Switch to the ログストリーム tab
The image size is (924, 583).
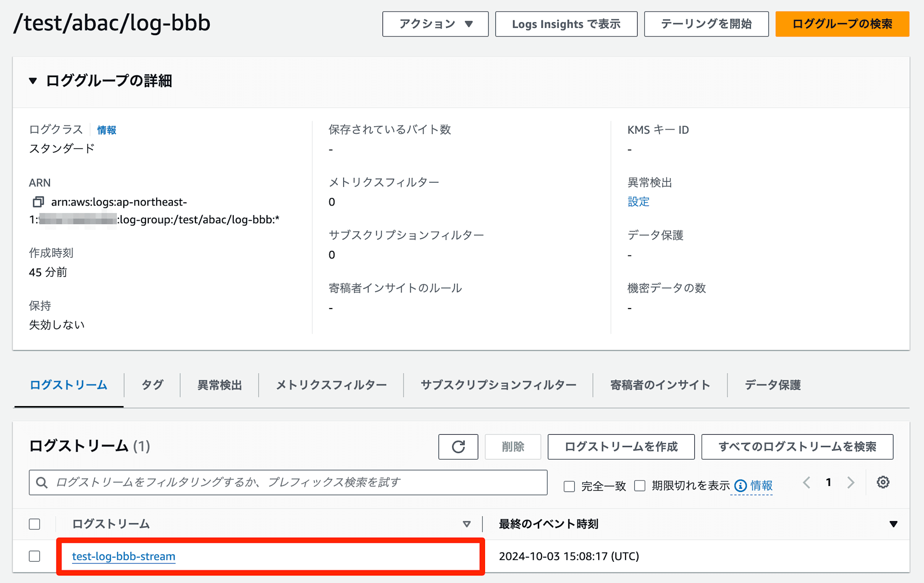(x=68, y=385)
